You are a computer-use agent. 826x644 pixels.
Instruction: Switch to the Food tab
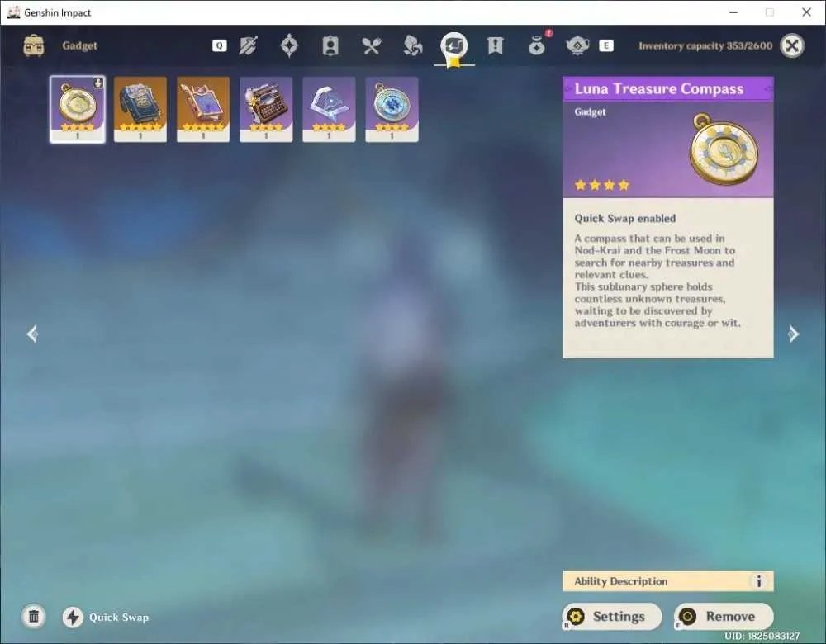[372, 45]
